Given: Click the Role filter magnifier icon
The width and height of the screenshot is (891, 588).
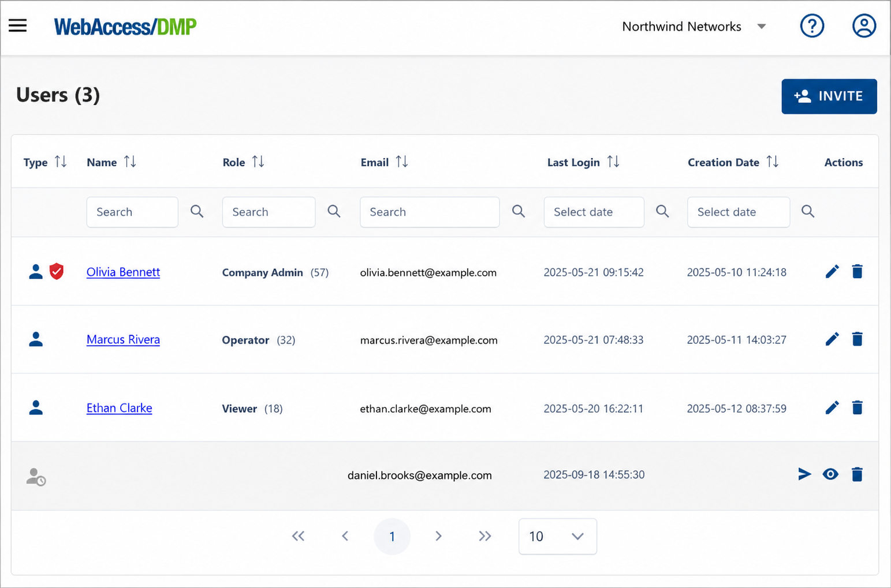Looking at the screenshot, I should [x=334, y=211].
